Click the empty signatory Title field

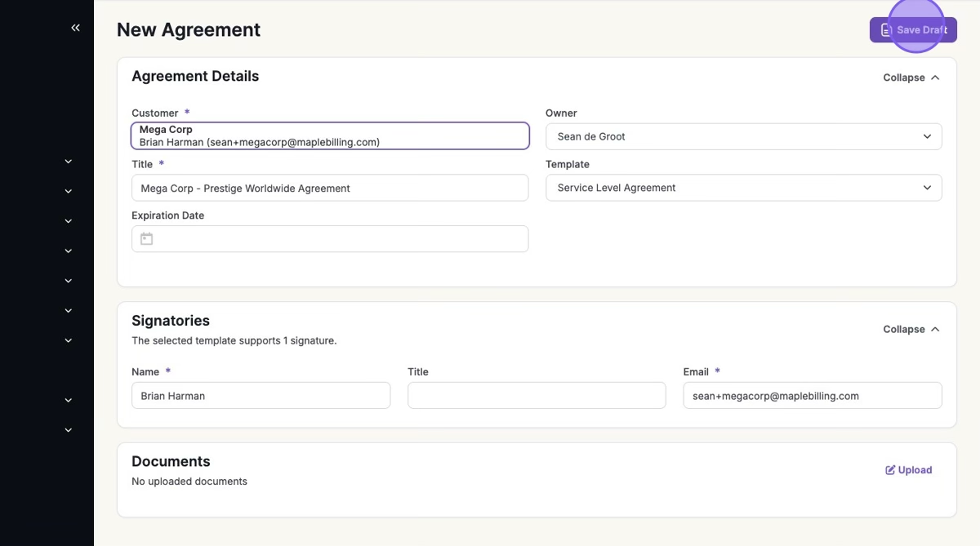[x=537, y=396]
